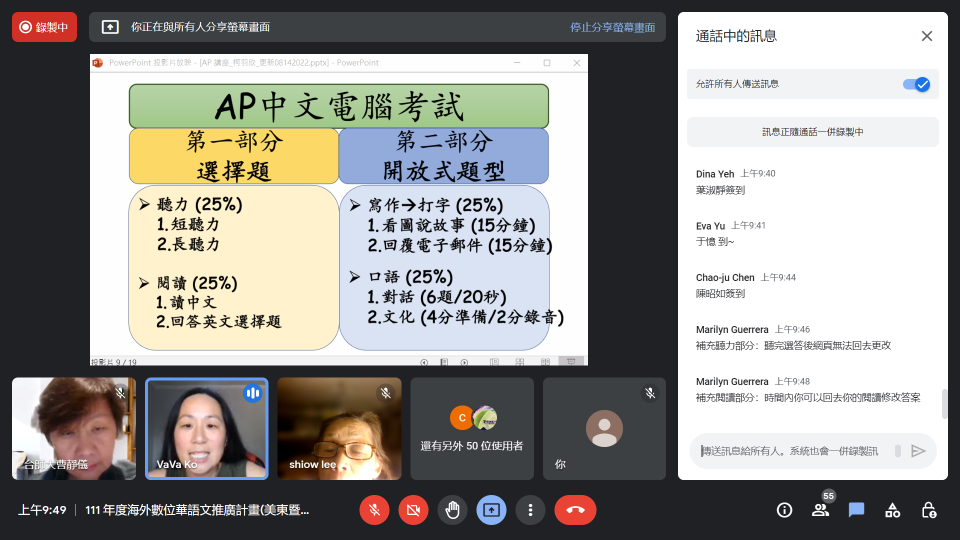Click the present screen button in toolbar

[x=491, y=510]
